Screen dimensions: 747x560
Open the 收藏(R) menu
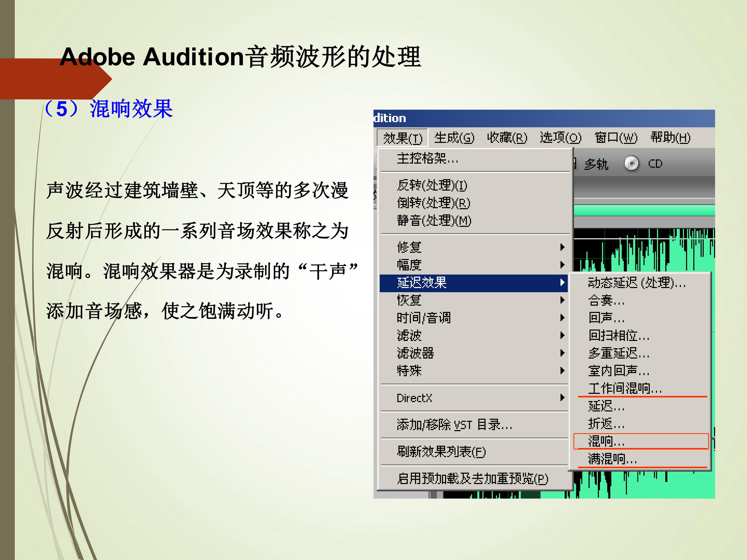tap(507, 138)
